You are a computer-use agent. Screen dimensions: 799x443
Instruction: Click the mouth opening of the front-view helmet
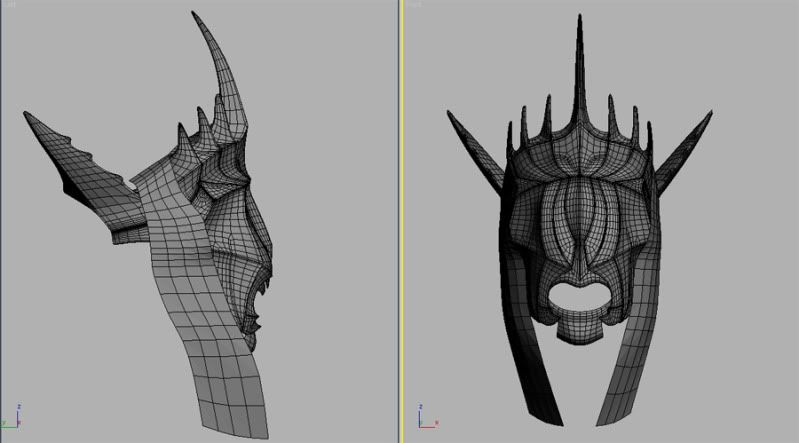click(x=580, y=296)
